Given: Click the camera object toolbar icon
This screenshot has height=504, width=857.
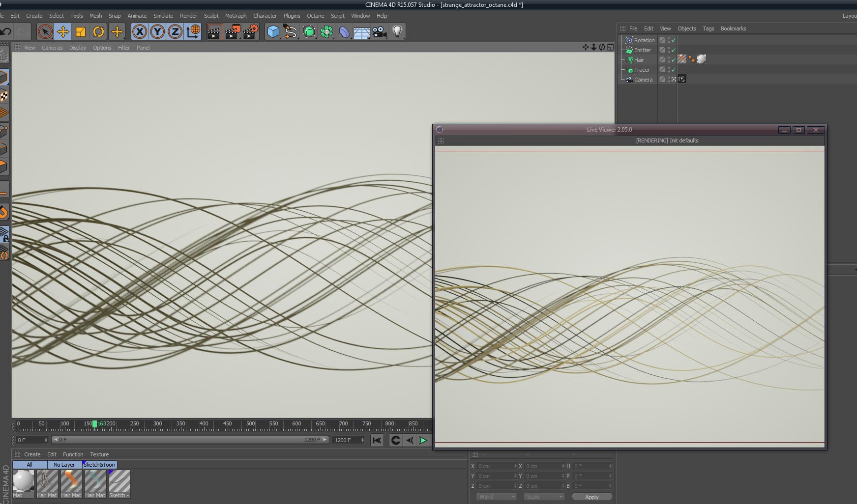Looking at the screenshot, I should pyautogui.click(x=380, y=32).
